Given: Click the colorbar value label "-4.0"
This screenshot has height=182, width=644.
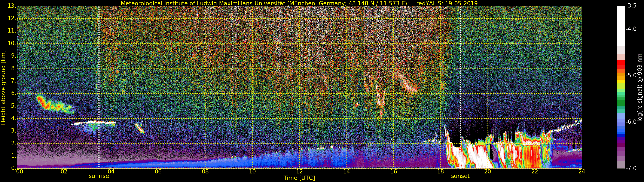Looking at the screenshot, I should [631, 29].
